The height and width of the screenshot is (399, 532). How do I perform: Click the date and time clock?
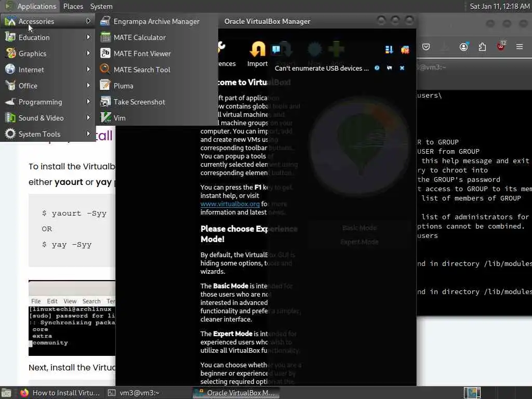[499, 6]
